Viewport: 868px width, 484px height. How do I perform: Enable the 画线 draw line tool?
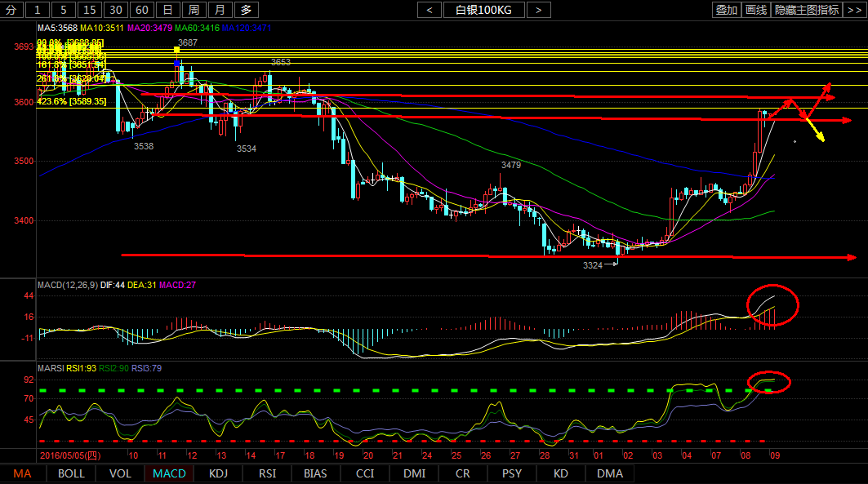click(756, 10)
